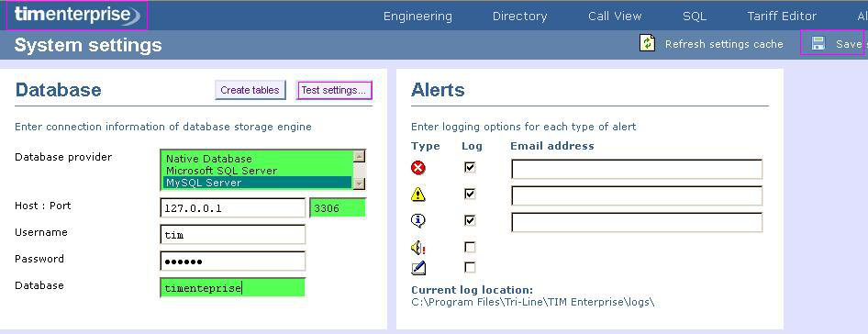
Task: Click the speaker audio alert type icon
Action: [x=418, y=247]
